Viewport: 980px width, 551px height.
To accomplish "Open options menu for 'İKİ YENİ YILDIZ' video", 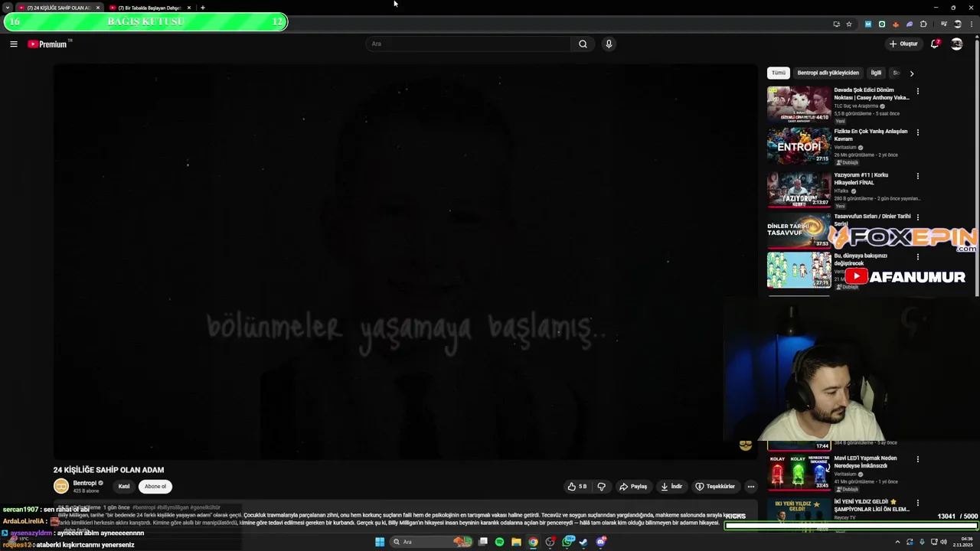I will pyautogui.click(x=918, y=503).
